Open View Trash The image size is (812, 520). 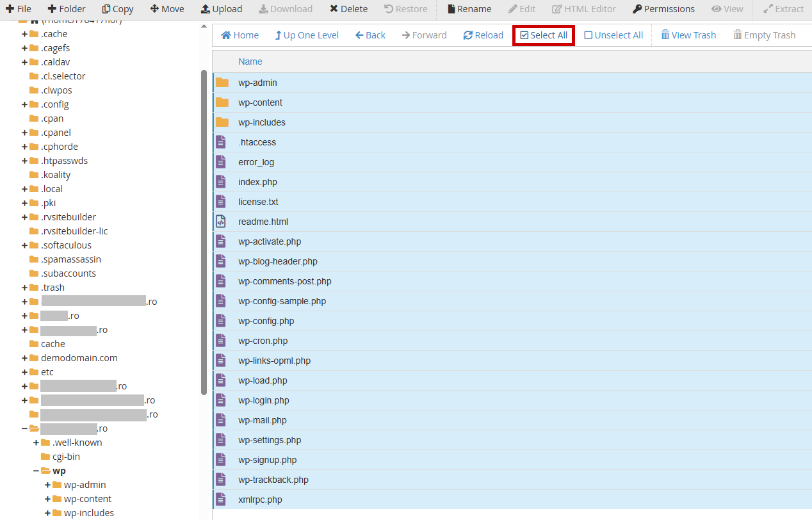point(688,35)
